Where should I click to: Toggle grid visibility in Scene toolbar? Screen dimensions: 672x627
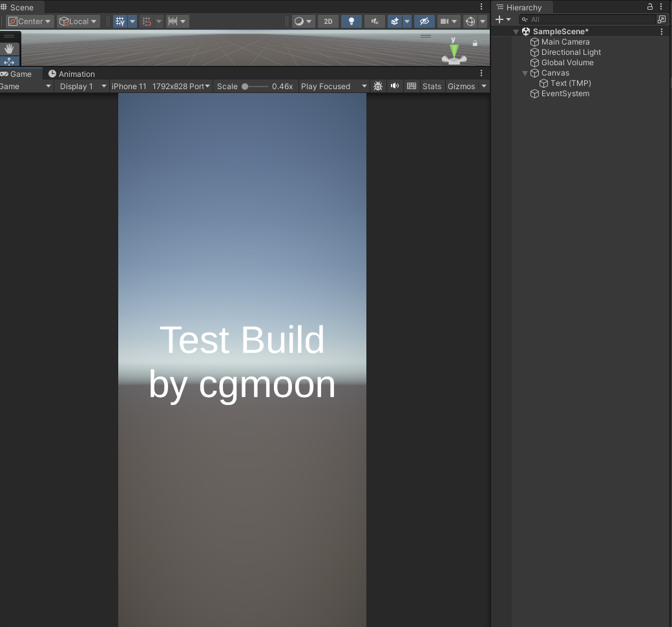click(x=120, y=21)
